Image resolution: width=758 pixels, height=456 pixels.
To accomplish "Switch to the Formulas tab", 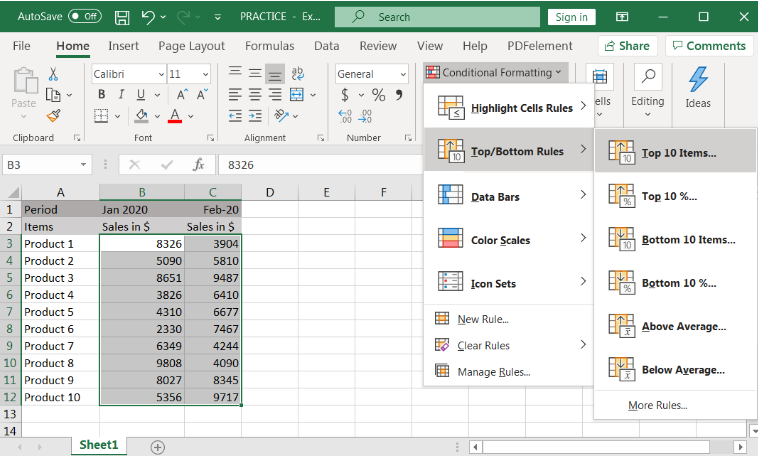I will pyautogui.click(x=269, y=46).
